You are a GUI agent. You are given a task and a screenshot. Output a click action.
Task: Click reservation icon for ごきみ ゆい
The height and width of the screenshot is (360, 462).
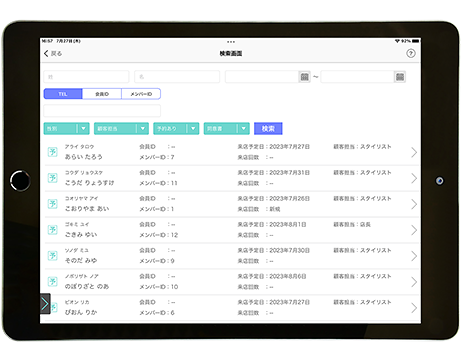point(53,230)
